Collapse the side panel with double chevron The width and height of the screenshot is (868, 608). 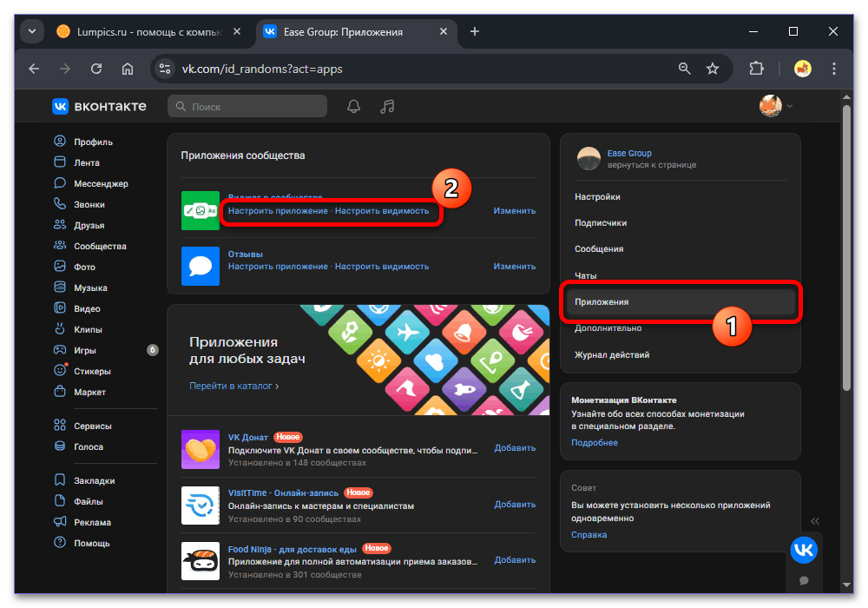tap(815, 521)
